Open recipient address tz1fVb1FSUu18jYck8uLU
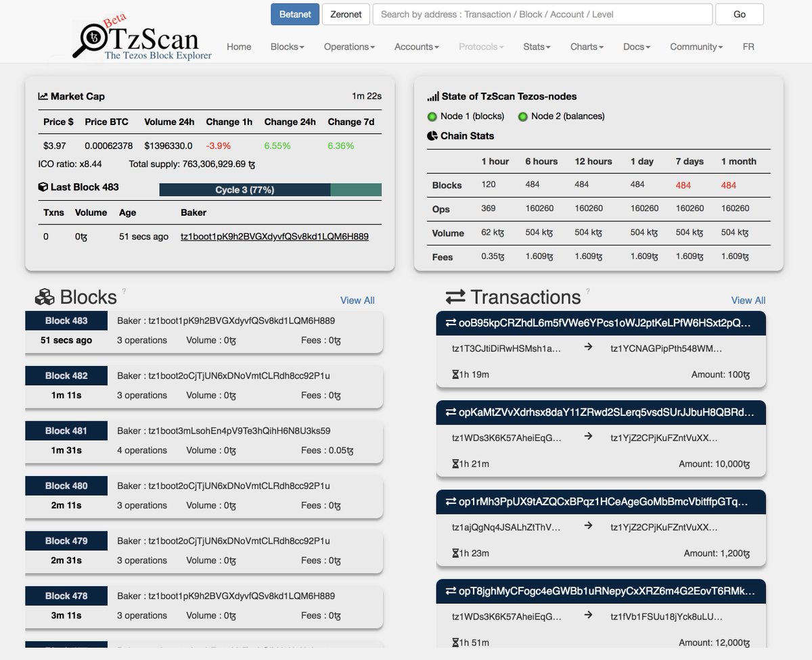This screenshot has height=660, width=812. pyautogui.click(x=666, y=616)
